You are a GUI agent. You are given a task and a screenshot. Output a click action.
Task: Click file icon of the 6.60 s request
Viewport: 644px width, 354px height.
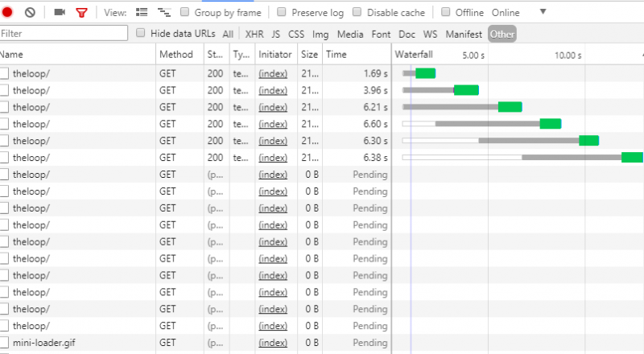4,124
